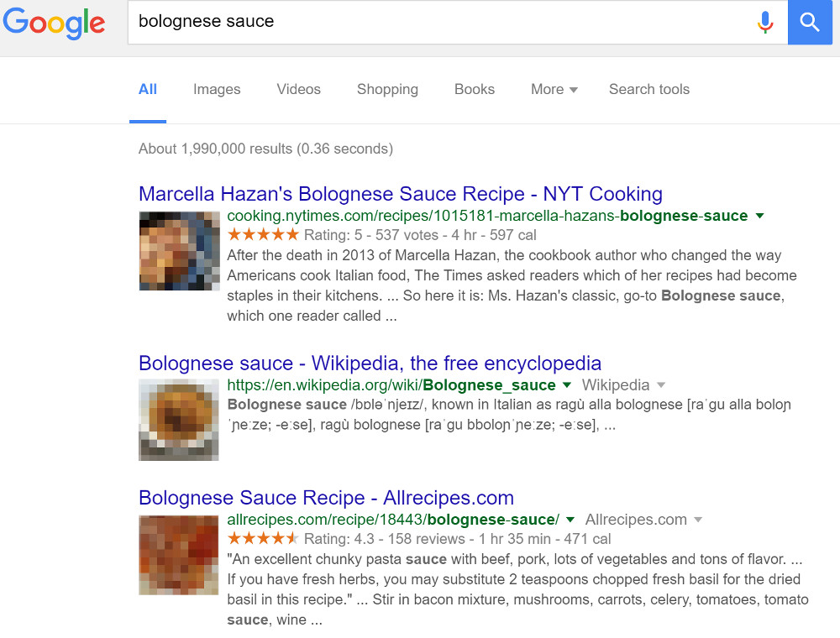Click the magnifying glass search button
The width and height of the screenshot is (840, 638).
(809, 23)
